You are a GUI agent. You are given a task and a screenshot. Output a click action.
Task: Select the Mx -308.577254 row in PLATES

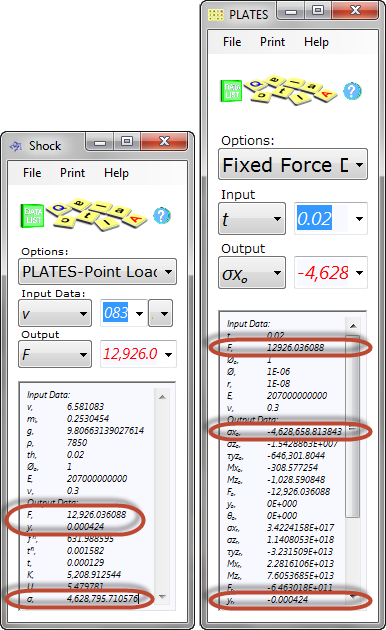tap(272, 468)
